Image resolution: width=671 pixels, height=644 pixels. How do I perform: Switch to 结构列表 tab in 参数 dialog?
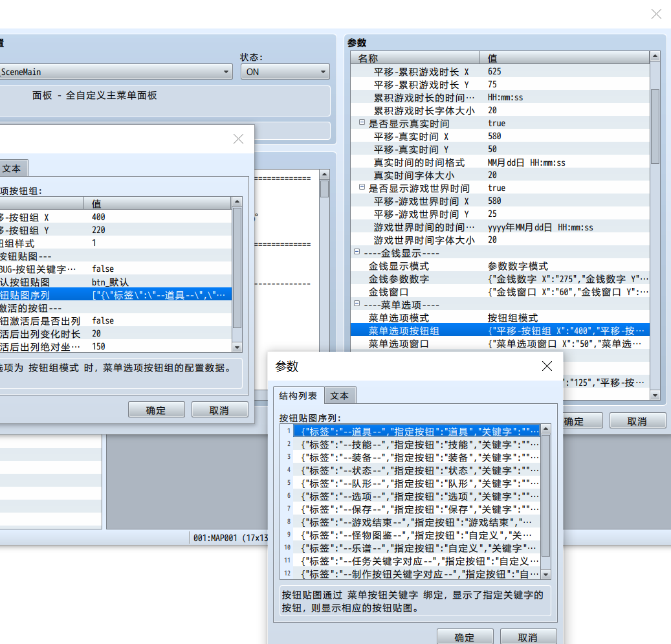tap(298, 395)
